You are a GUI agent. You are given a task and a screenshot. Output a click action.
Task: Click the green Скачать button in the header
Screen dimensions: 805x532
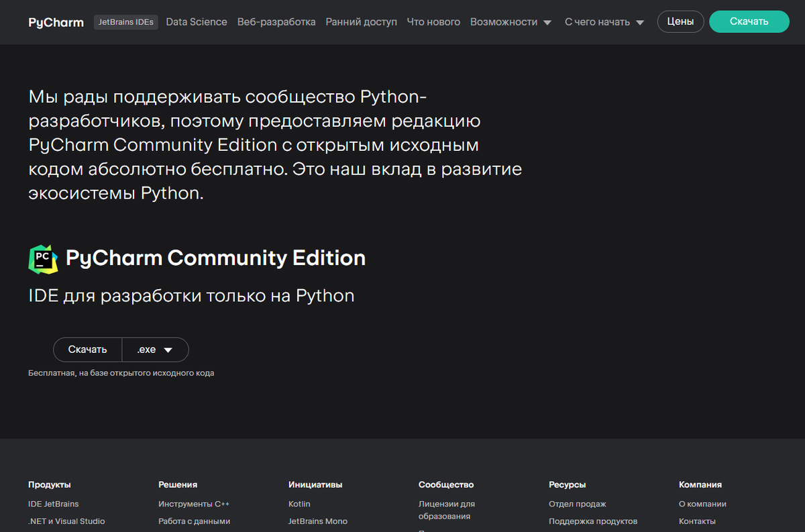click(x=749, y=21)
